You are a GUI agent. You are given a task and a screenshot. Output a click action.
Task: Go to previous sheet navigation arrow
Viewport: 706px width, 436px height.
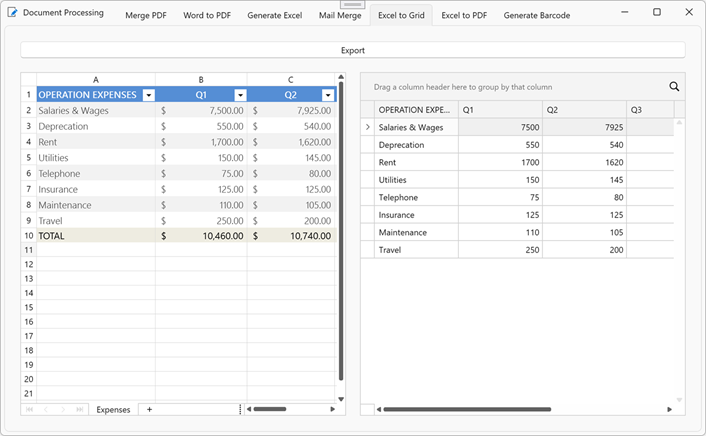point(46,409)
